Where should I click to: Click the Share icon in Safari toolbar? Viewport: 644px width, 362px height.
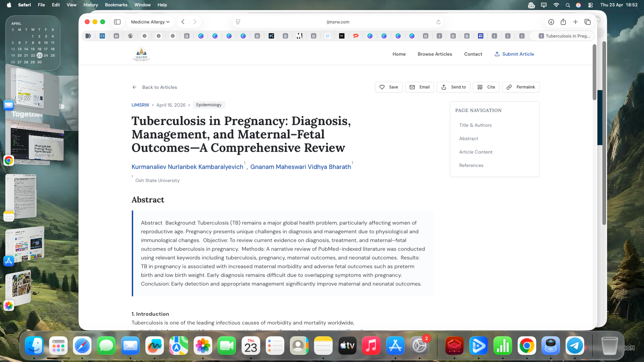click(563, 22)
